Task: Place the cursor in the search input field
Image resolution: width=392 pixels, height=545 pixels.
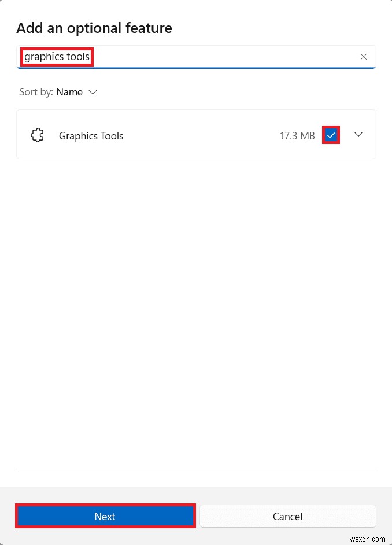Action: tap(173, 57)
